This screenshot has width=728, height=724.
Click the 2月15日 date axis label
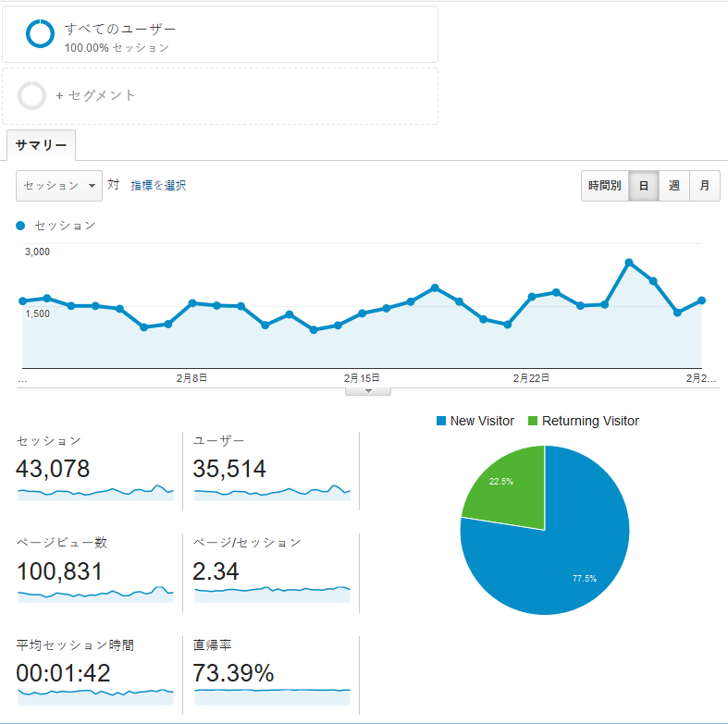[362, 378]
